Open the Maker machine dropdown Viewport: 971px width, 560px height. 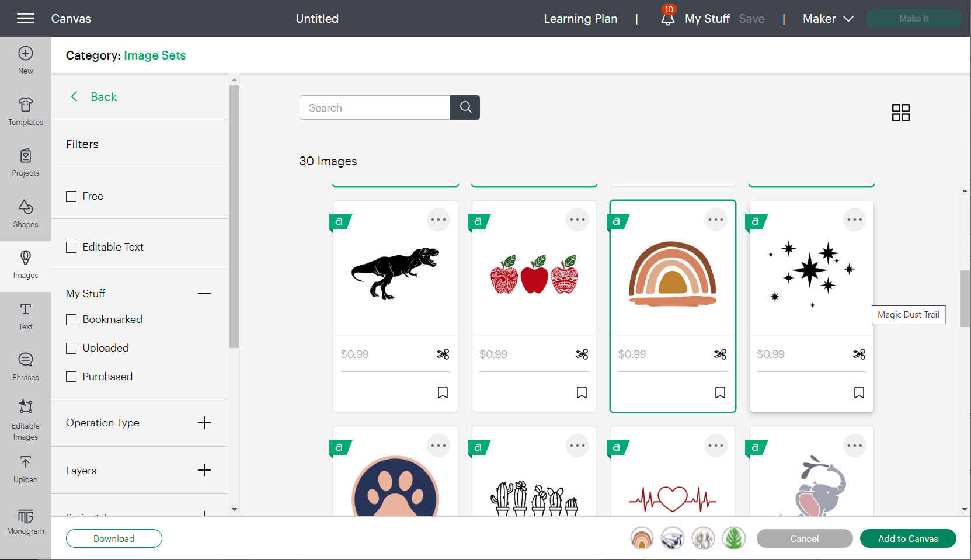click(828, 19)
